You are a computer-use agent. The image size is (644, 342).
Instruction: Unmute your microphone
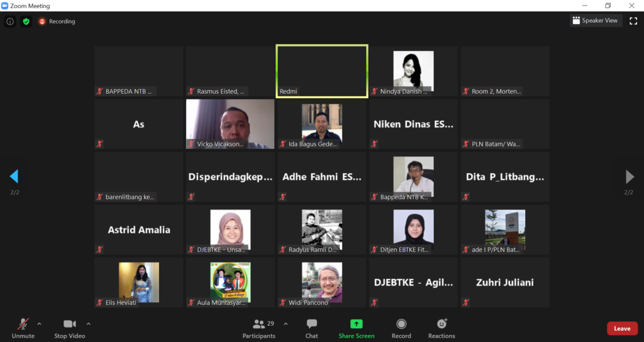click(x=23, y=328)
